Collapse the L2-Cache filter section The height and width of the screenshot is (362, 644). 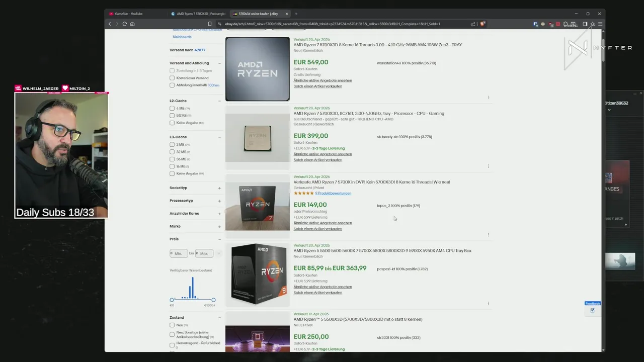[219, 101]
